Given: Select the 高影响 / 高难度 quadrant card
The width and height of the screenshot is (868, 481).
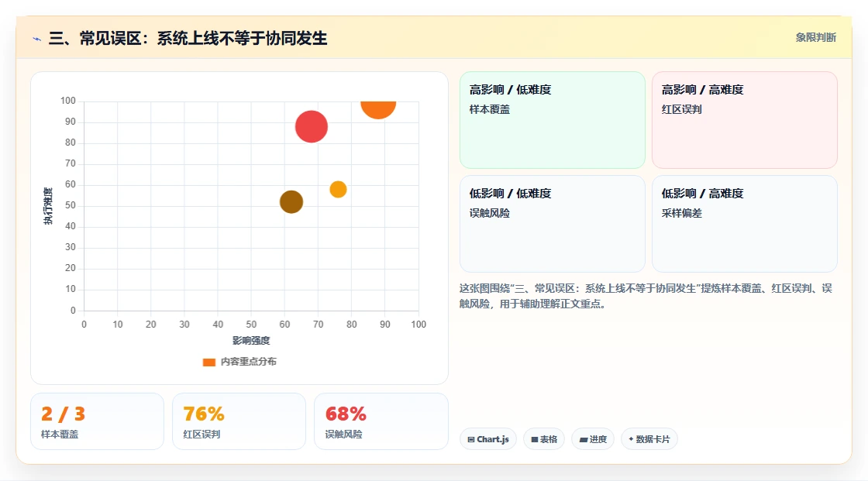Looking at the screenshot, I should pos(745,120).
